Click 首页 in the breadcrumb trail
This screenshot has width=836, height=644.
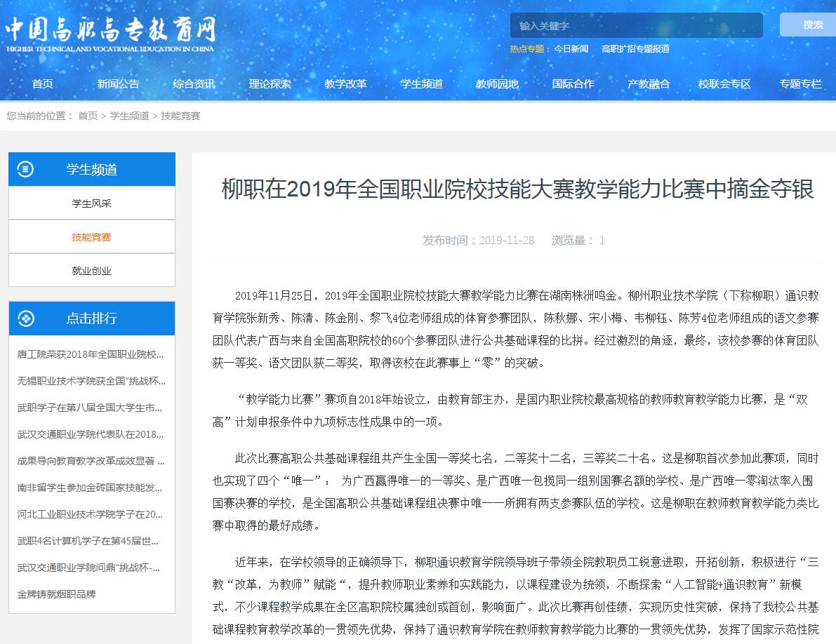(x=88, y=116)
